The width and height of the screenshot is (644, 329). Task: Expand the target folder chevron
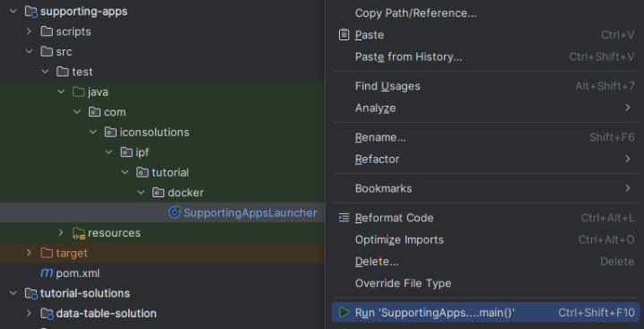tap(29, 253)
